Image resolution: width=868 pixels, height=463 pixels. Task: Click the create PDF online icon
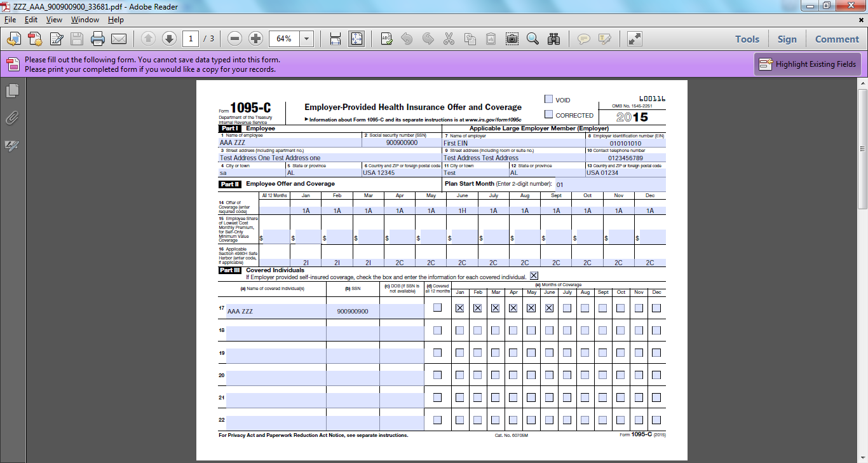tap(13, 39)
